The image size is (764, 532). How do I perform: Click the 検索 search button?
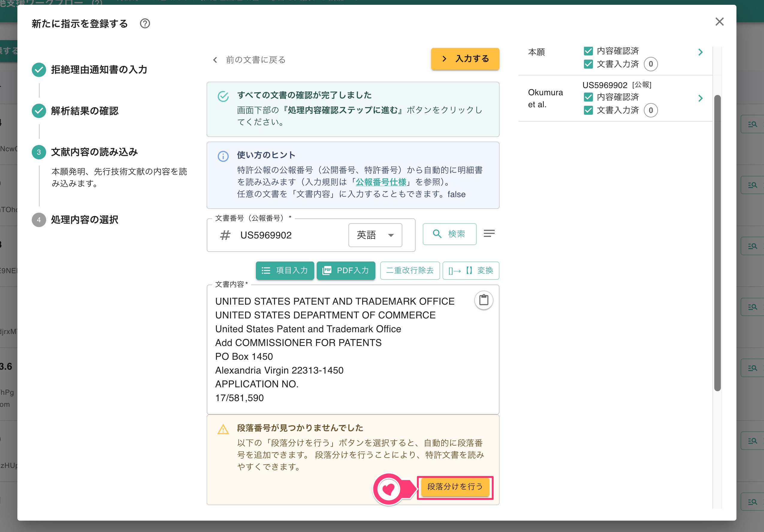pyautogui.click(x=449, y=234)
